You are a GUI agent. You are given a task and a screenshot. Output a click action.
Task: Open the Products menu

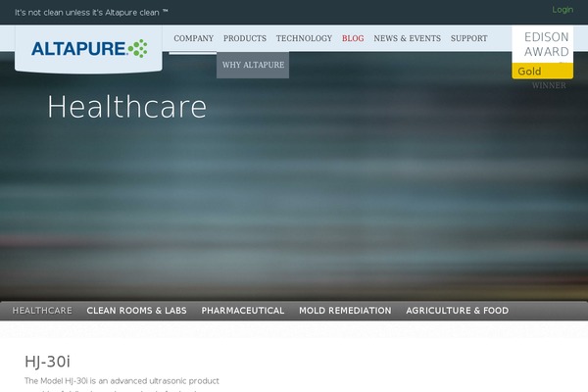point(245,38)
